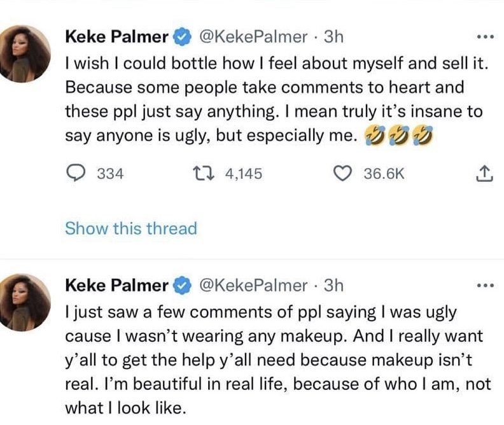Viewport: 504px width, 425px height.
Task: Click Keke Palmer avatar on first tweet
Action: click(x=24, y=53)
